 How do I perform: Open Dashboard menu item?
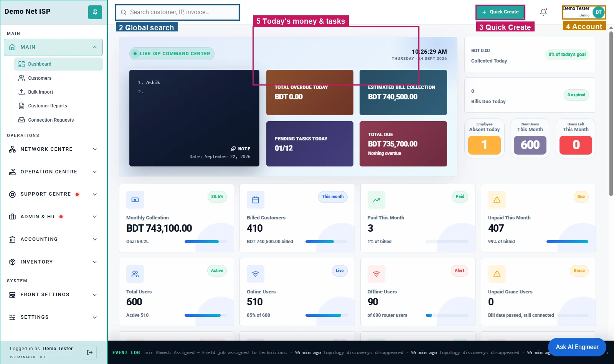(58, 64)
